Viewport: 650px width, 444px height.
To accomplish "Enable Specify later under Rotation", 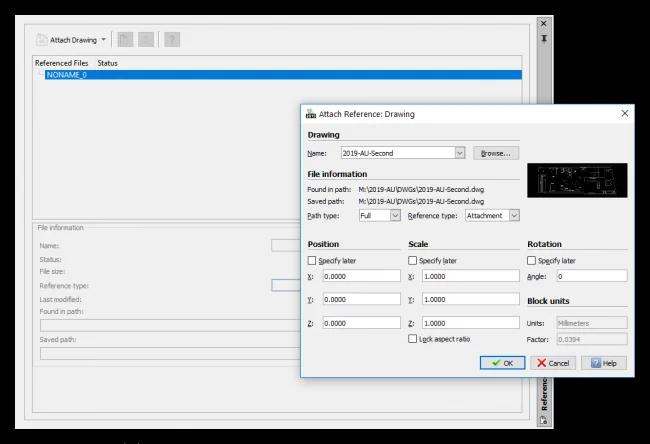I will [532, 261].
